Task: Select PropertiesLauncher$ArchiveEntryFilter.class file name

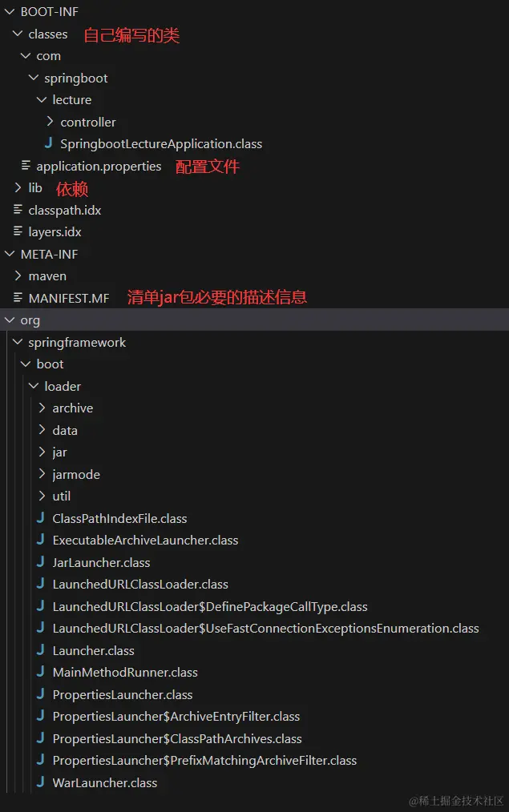Action: click(x=176, y=716)
